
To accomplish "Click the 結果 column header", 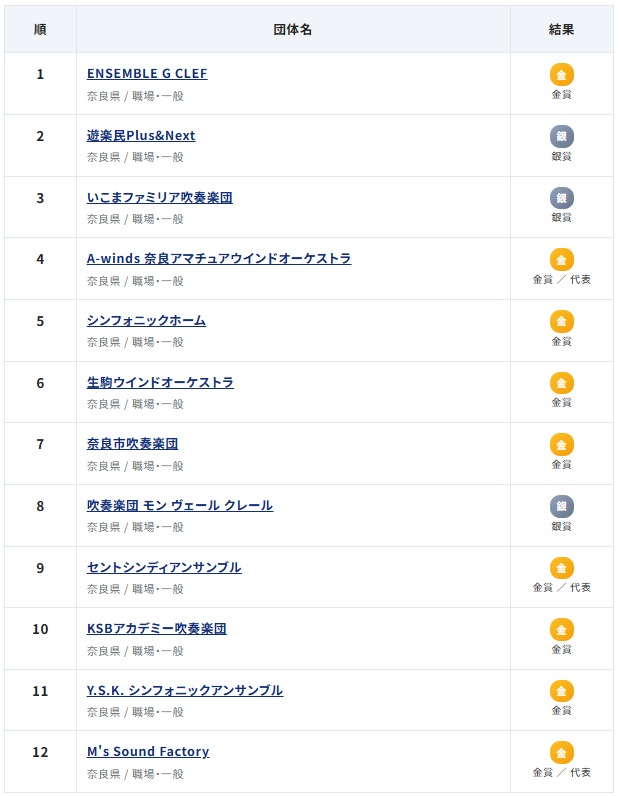I will [x=562, y=29].
